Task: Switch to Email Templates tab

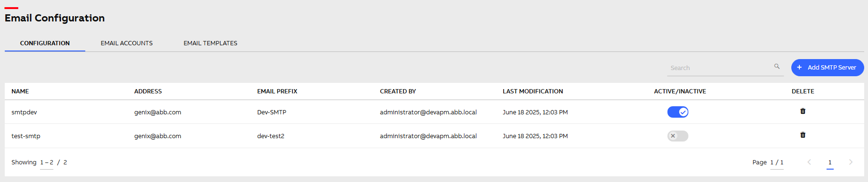Action: (x=211, y=43)
